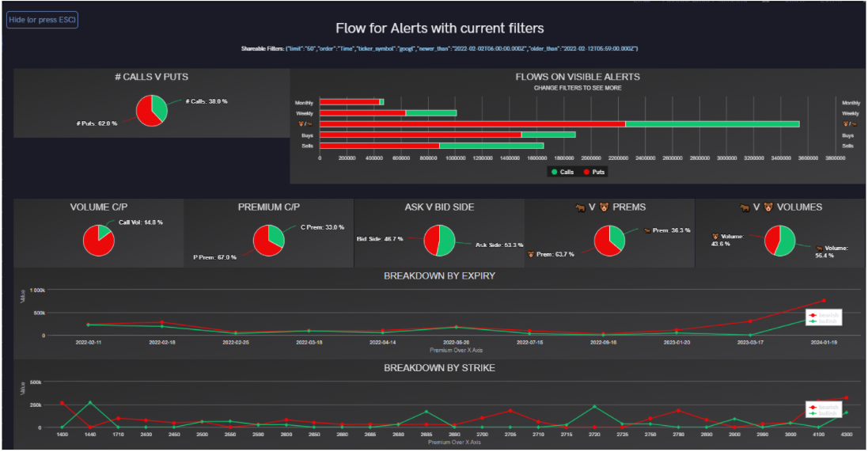Click bearish data point at 2024-01-19 expiry
The height and width of the screenshot is (452, 868).
(823, 301)
